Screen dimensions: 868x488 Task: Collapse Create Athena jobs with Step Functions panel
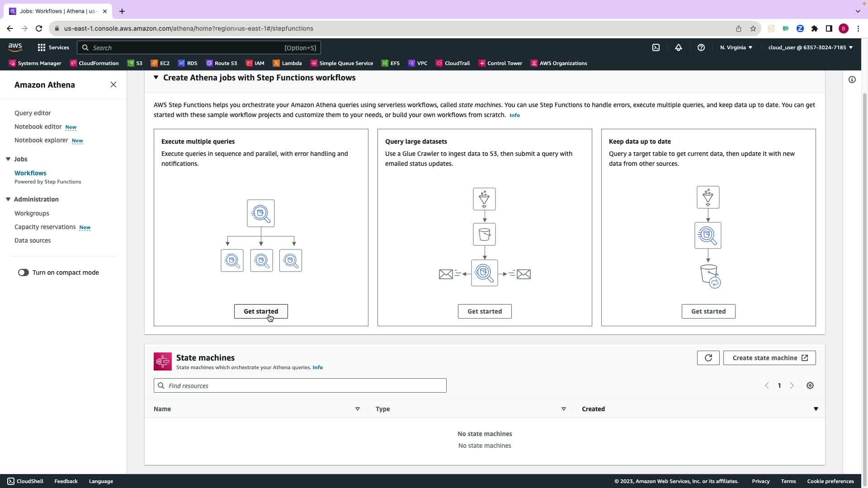pos(156,78)
